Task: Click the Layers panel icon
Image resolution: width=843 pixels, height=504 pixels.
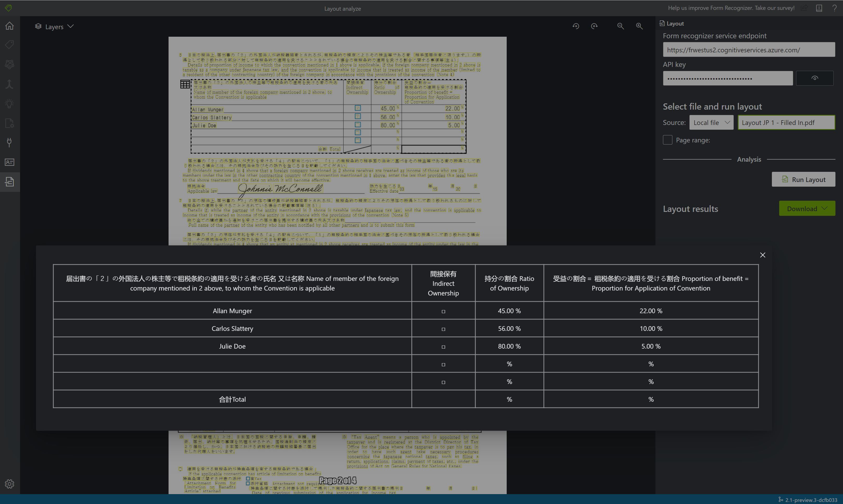Action: pyautogui.click(x=38, y=26)
